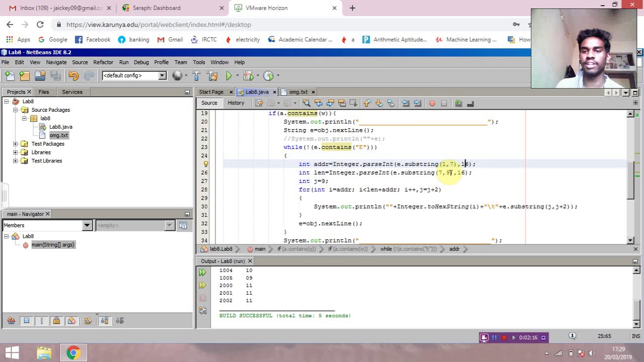The width and height of the screenshot is (644, 362).
Task: Click the Last Edit icon in editor toolbar
Action: pyautogui.click(x=259, y=103)
